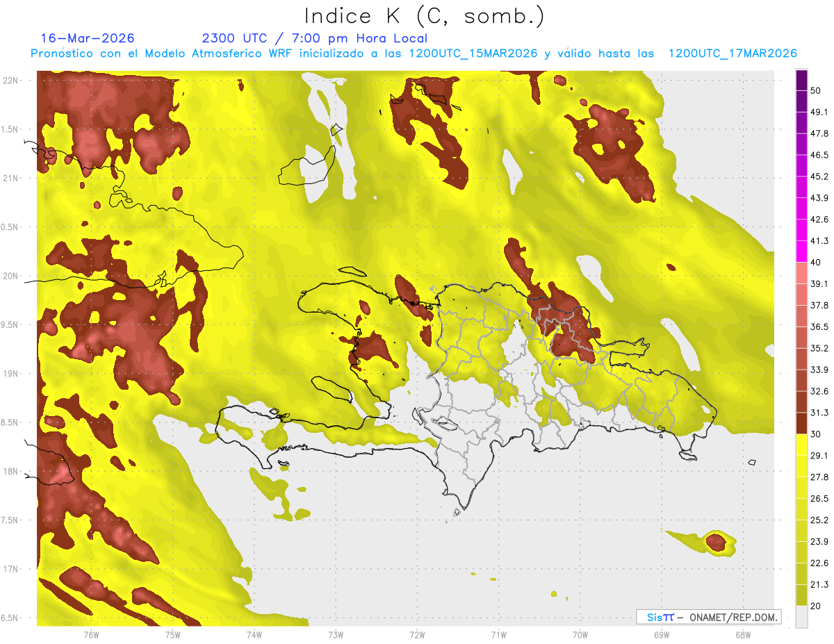834x644 pixels.
Task: Click the '29.1' colorbar value
Action: click(x=819, y=456)
